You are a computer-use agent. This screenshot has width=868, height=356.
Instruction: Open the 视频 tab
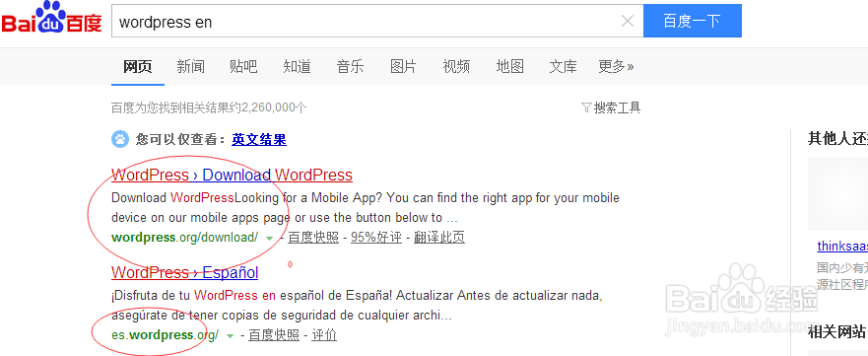click(456, 67)
